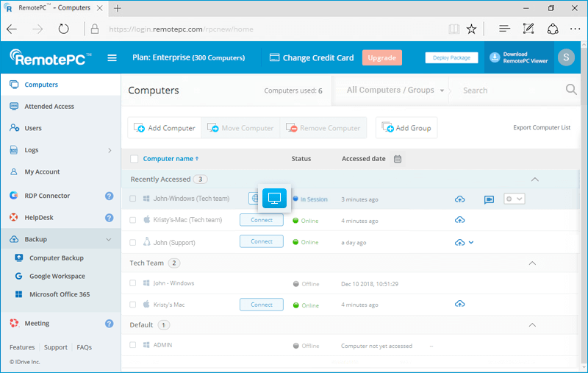Open the accessed date calendar icon
Image resolution: width=588 pixels, height=373 pixels.
pyautogui.click(x=398, y=159)
